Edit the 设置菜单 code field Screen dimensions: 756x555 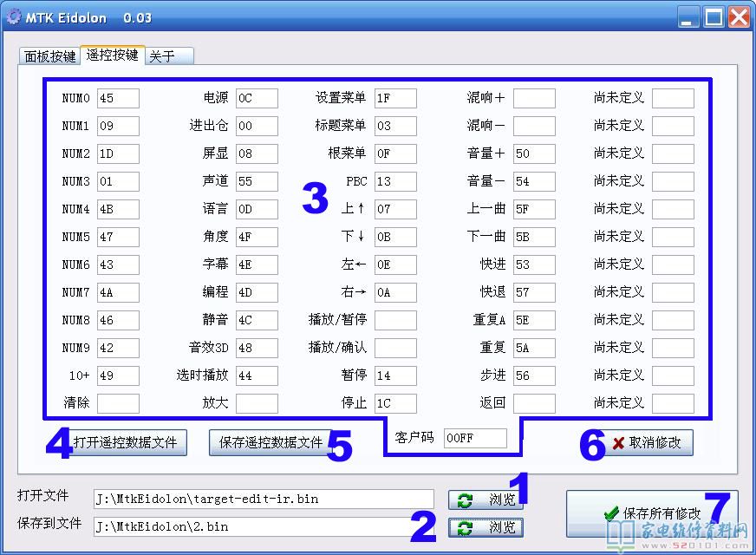pos(396,98)
